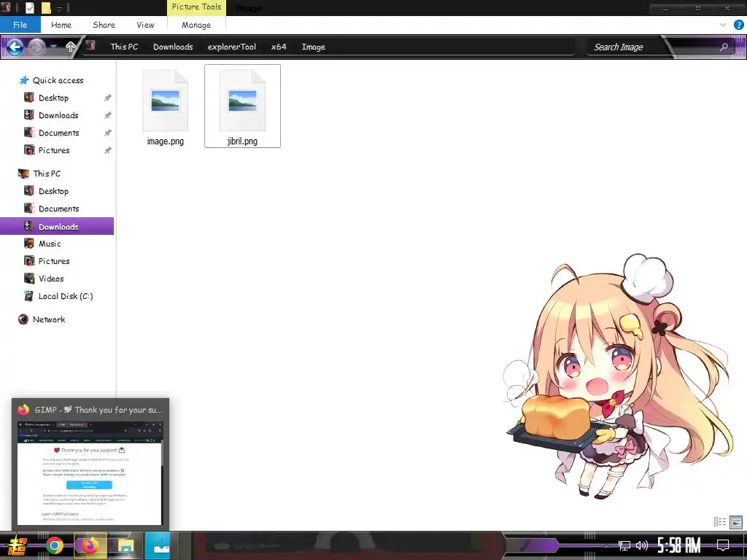Click the New Folder quick access icon
This screenshot has width=747, height=560.
pos(46,8)
